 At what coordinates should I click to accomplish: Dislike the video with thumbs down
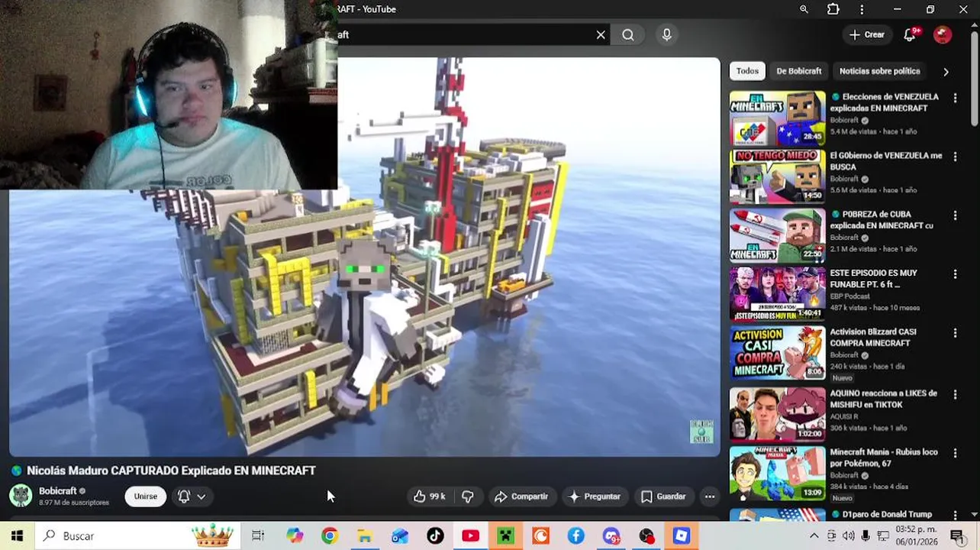467,497
